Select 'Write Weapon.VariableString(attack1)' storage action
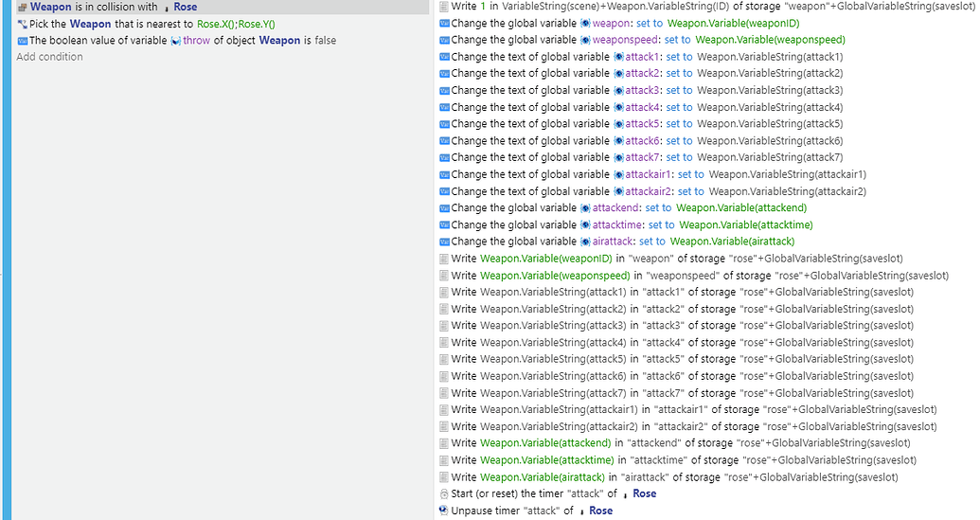The height and width of the screenshot is (520, 980). coord(676,293)
